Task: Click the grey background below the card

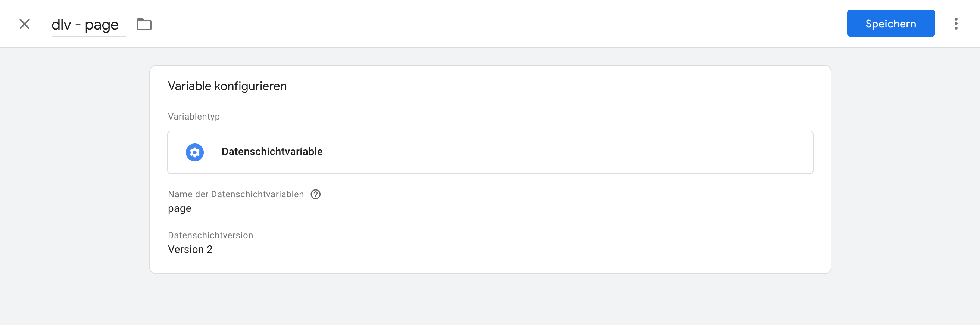Action: tap(490, 301)
